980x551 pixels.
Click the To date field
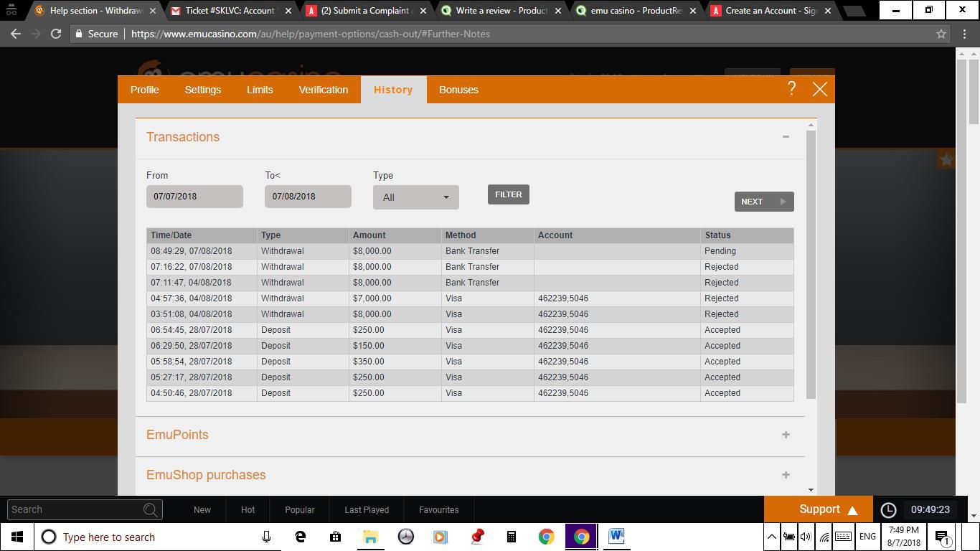point(308,197)
